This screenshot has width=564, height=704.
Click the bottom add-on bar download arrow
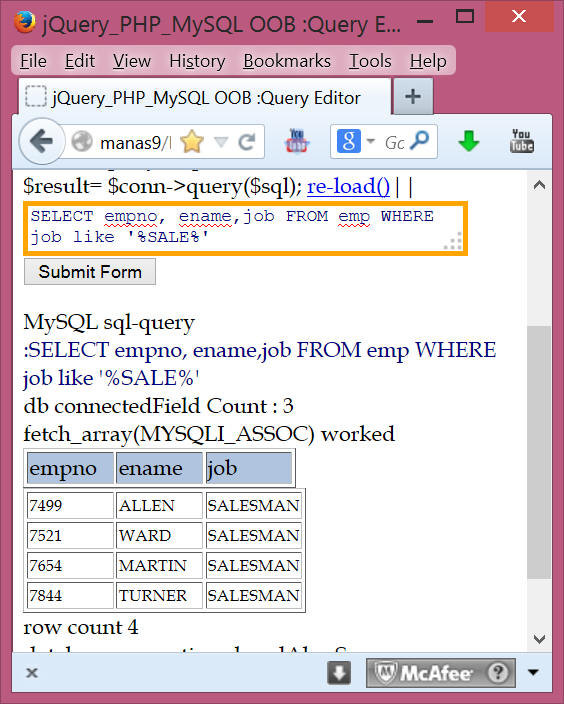click(339, 673)
